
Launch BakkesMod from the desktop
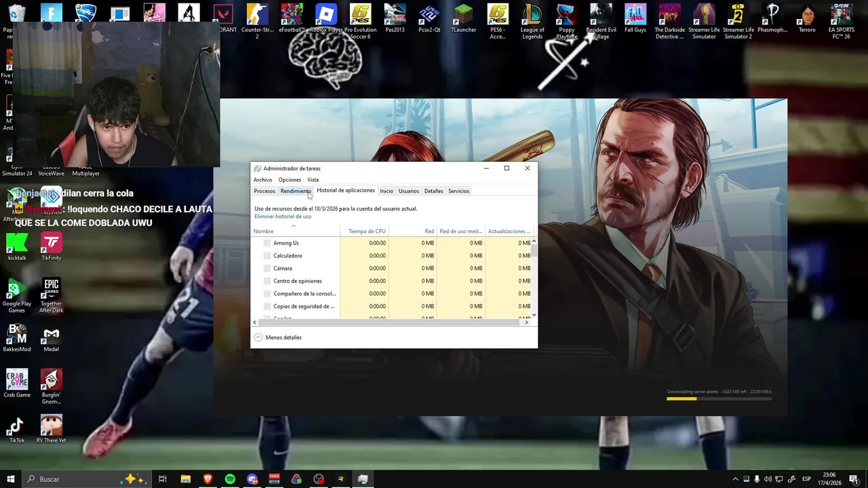pyautogui.click(x=17, y=338)
